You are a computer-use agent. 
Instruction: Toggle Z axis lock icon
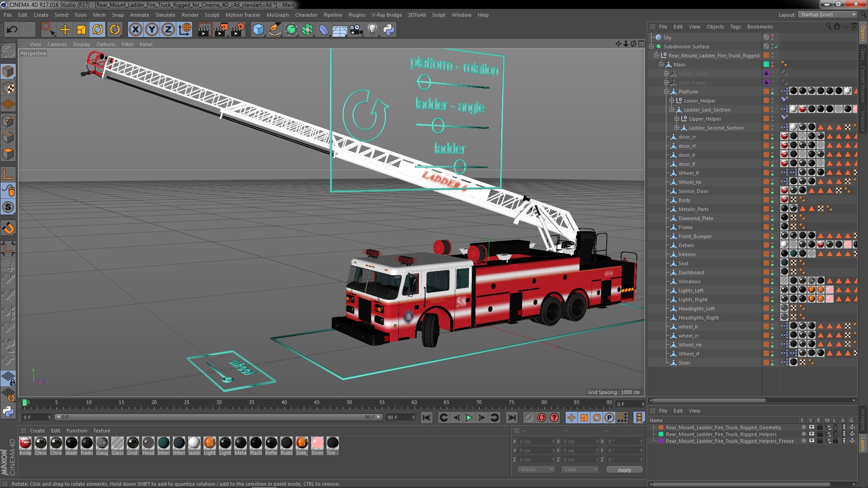[x=168, y=30]
